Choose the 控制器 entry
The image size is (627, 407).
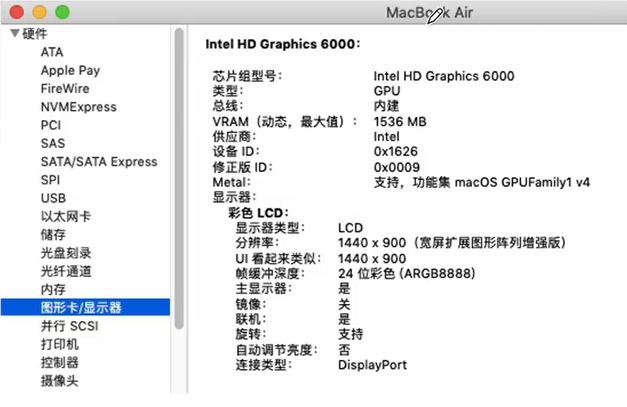(x=60, y=363)
